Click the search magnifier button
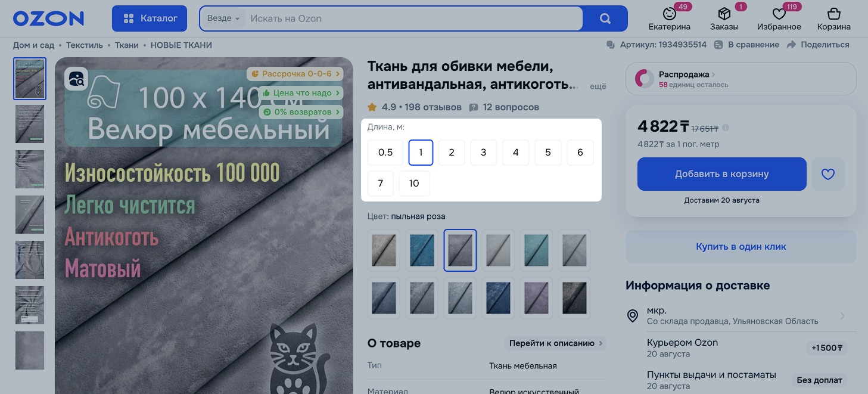This screenshot has width=868, height=394. point(605,18)
